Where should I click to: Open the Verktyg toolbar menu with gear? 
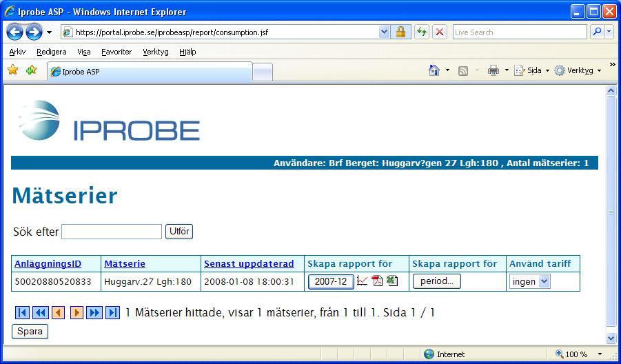[578, 70]
